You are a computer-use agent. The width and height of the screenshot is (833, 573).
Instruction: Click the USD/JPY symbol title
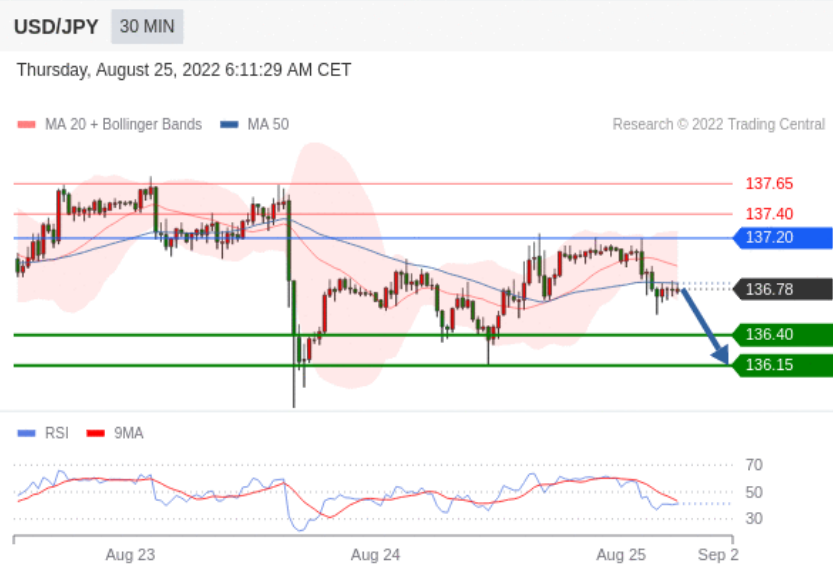pyautogui.click(x=56, y=27)
